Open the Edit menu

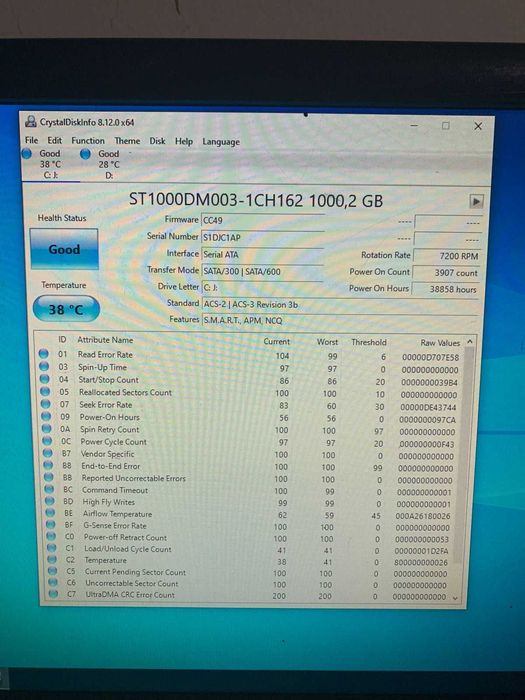coord(54,140)
